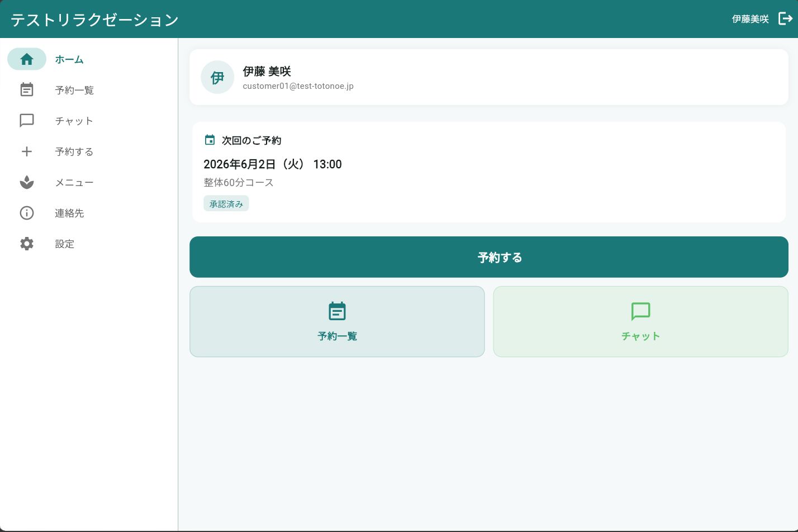
Task: Click the round 伊 avatar
Action: coord(217,77)
